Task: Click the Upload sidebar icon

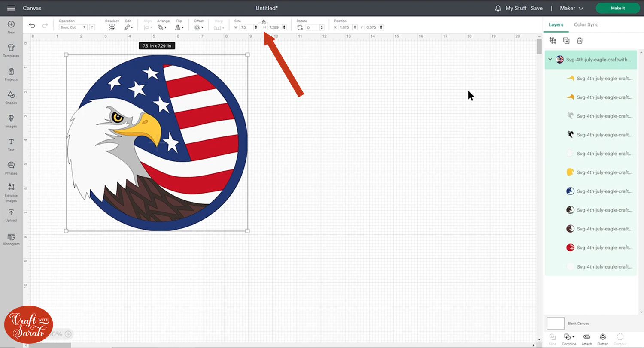Action: [x=11, y=216]
